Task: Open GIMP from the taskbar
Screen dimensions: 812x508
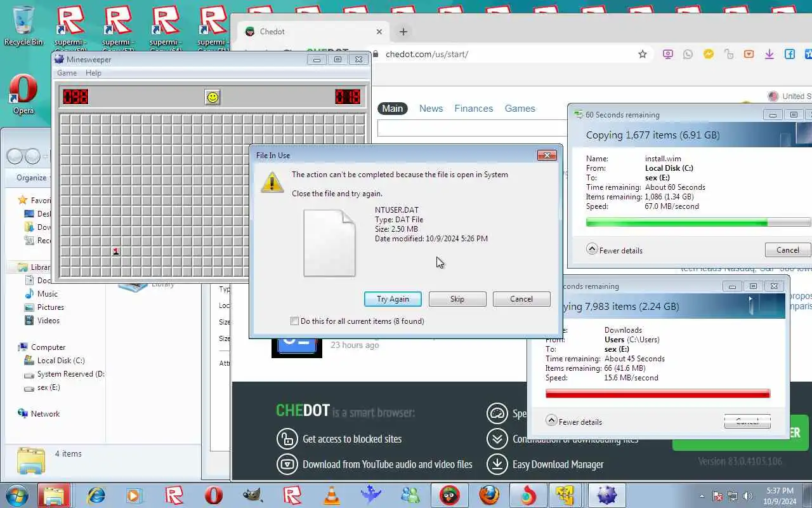Action: 253,495
